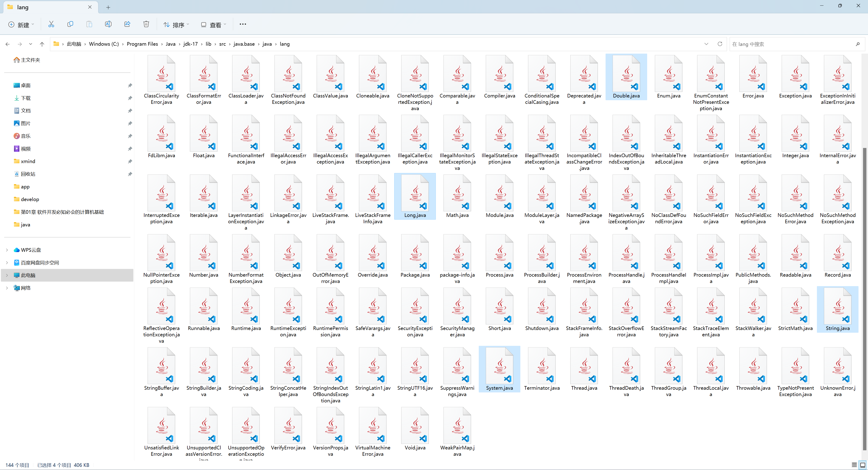The height and width of the screenshot is (470, 868).
Task: Click the search magnifier icon
Action: [x=858, y=44]
